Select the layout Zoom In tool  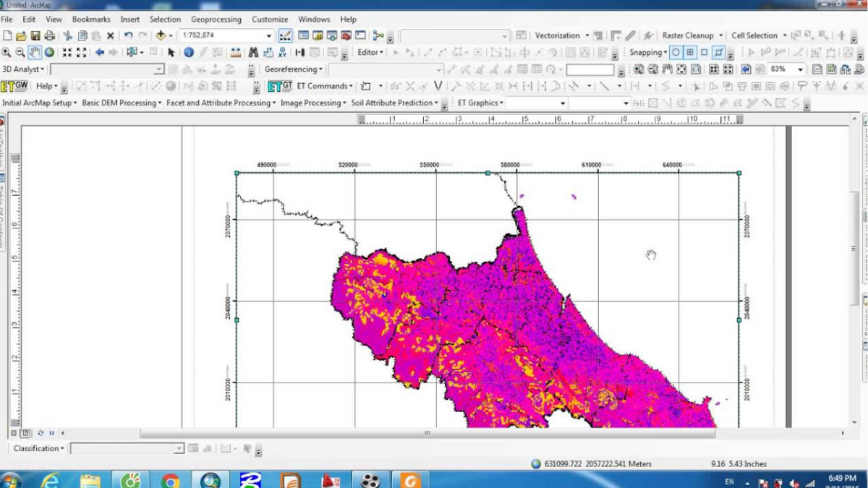pyautogui.click(x=639, y=69)
